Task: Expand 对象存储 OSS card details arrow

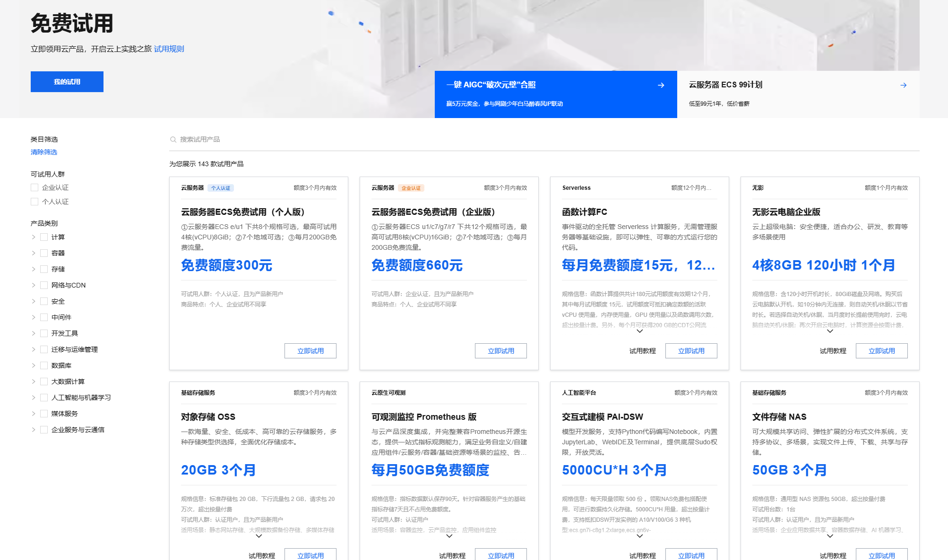Action: 259,536
